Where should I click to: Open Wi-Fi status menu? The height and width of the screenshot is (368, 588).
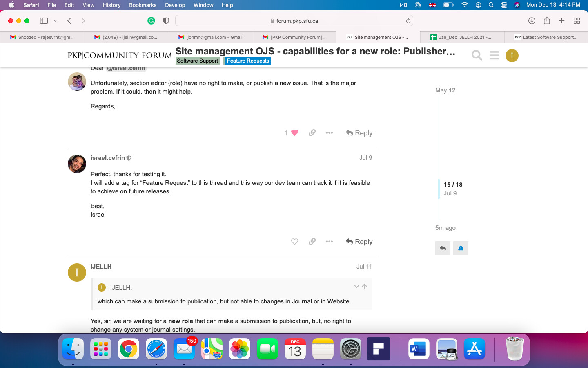coord(464,5)
